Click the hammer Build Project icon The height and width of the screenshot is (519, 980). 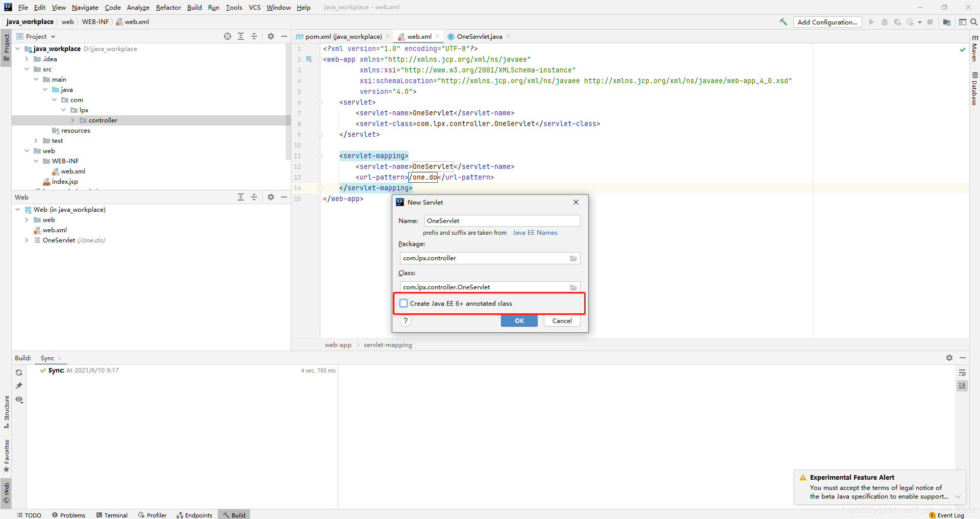pyautogui.click(x=784, y=22)
